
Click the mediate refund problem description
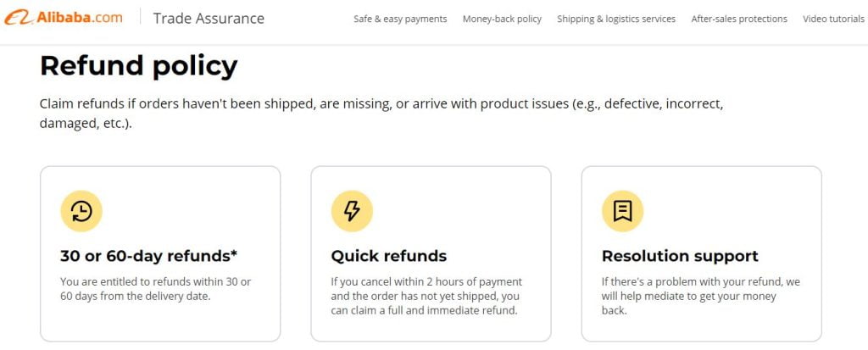click(700, 296)
